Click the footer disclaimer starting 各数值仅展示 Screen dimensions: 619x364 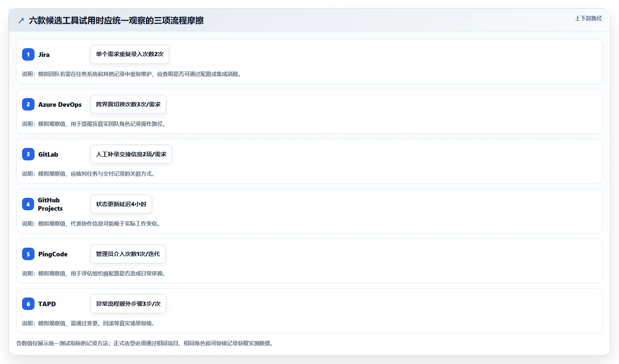(x=146, y=343)
